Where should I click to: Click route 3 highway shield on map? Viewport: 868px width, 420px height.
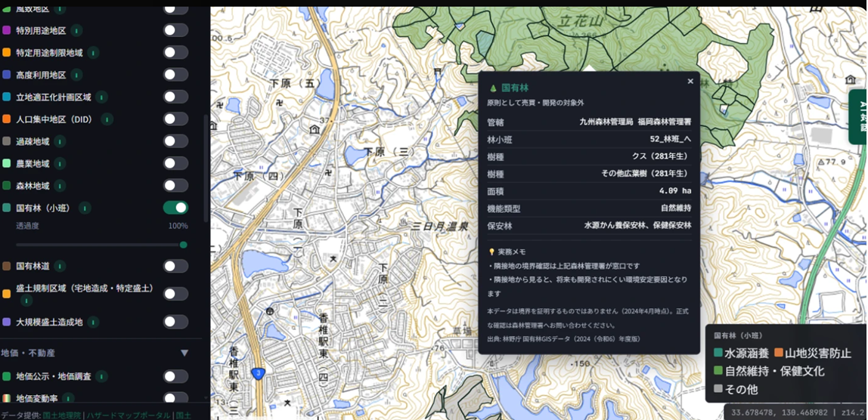coord(258,373)
